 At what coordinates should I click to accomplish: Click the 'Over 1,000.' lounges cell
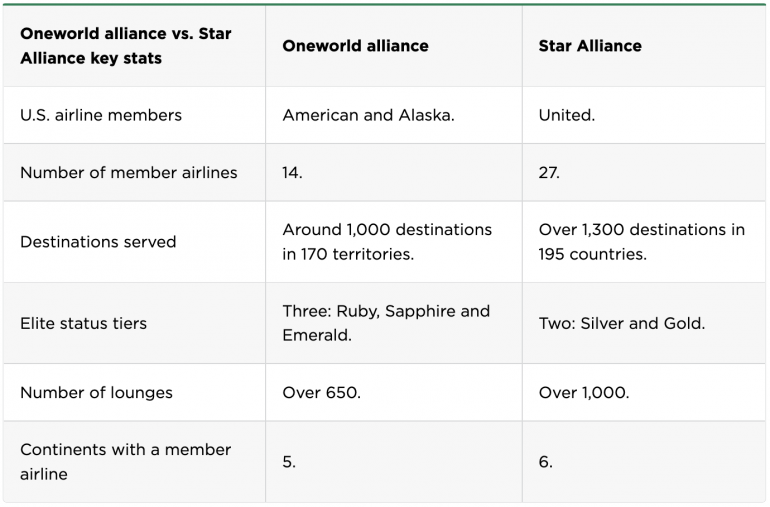coord(584,392)
